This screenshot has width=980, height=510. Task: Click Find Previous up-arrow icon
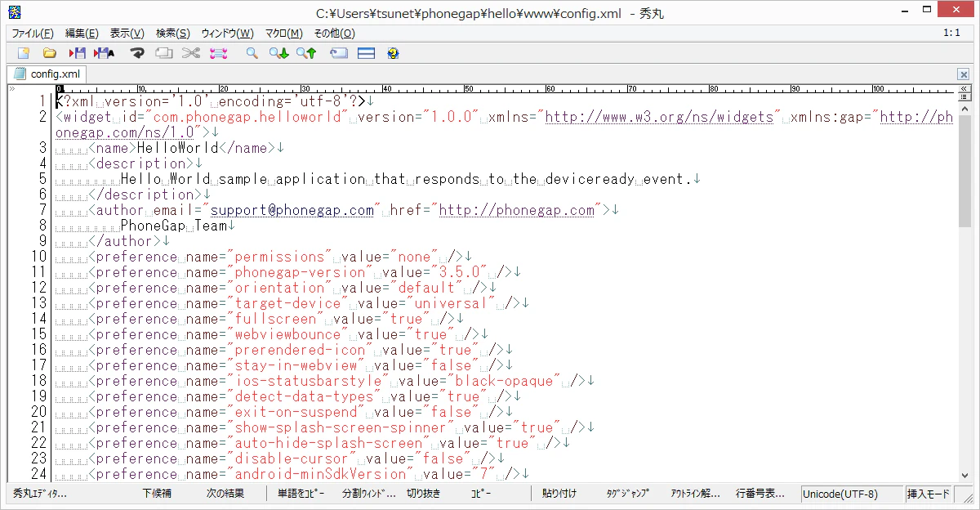(x=306, y=53)
